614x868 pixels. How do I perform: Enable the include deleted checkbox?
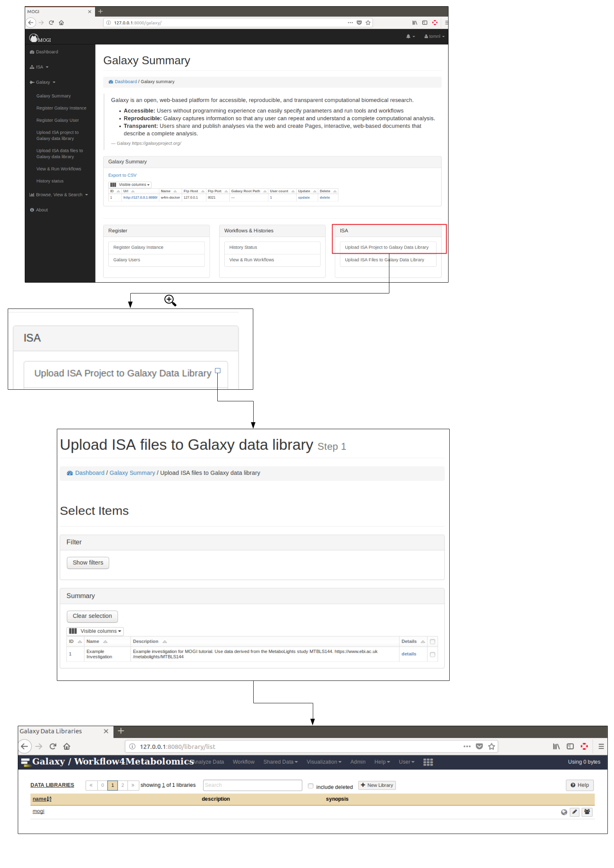[x=310, y=786]
